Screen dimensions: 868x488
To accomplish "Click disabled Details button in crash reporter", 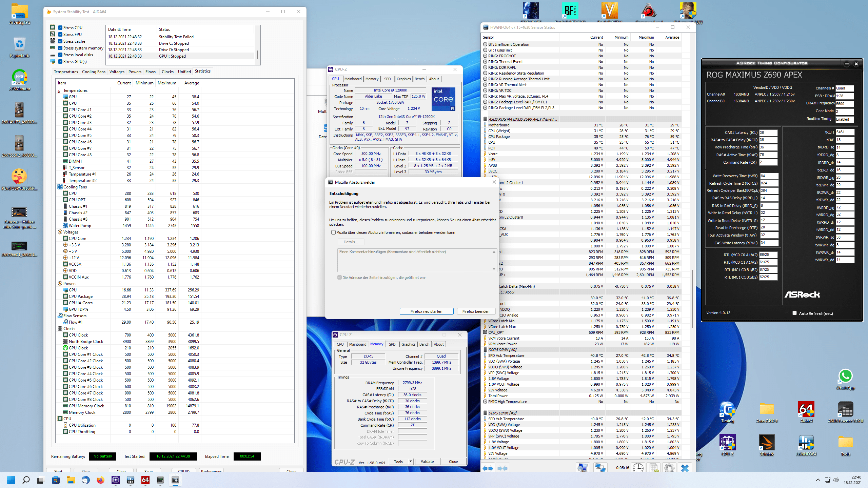I will [351, 242].
